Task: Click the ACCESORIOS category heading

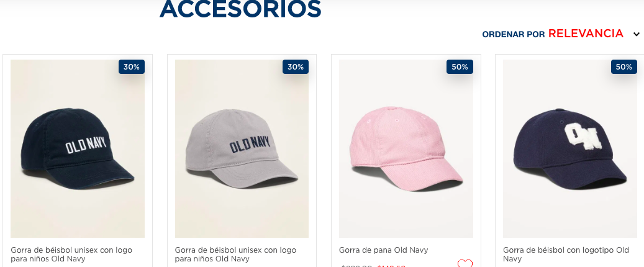Action: [x=240, y=8]
